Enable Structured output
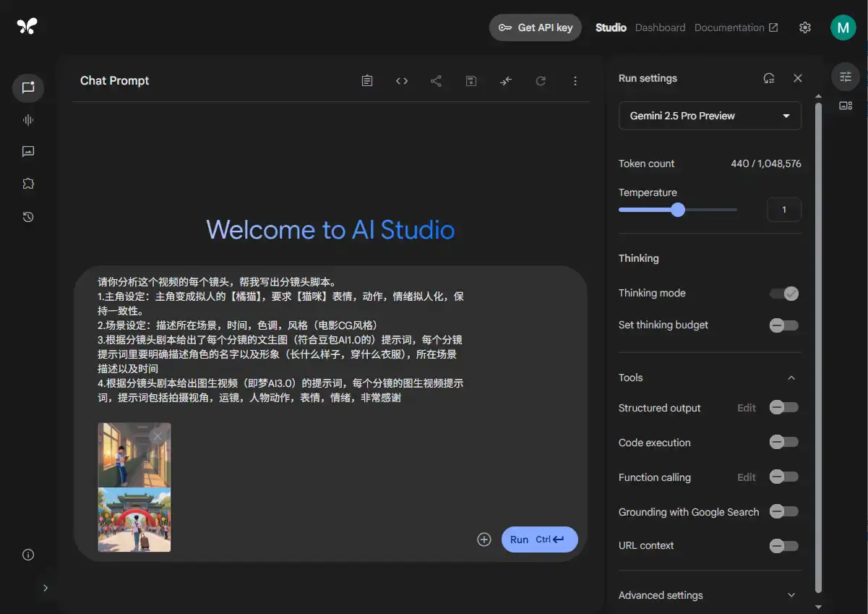This screenshot has width=868, height=614. point(784,407)
